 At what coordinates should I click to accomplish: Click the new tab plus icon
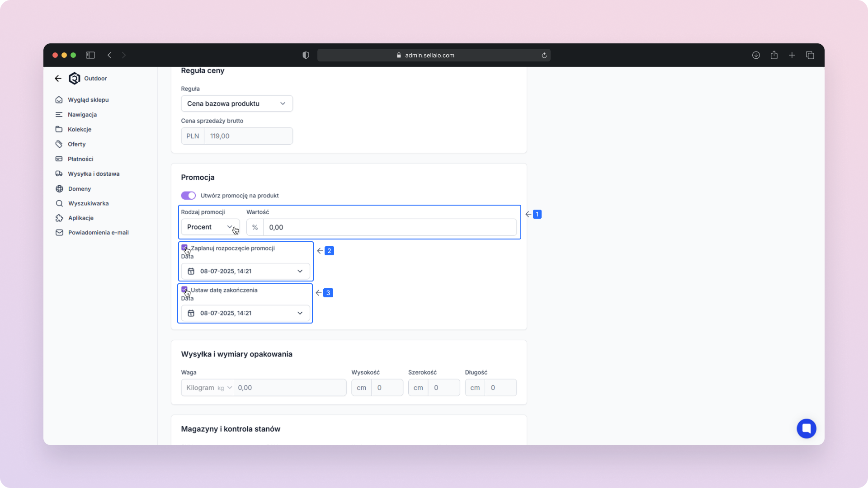[792, 55]
